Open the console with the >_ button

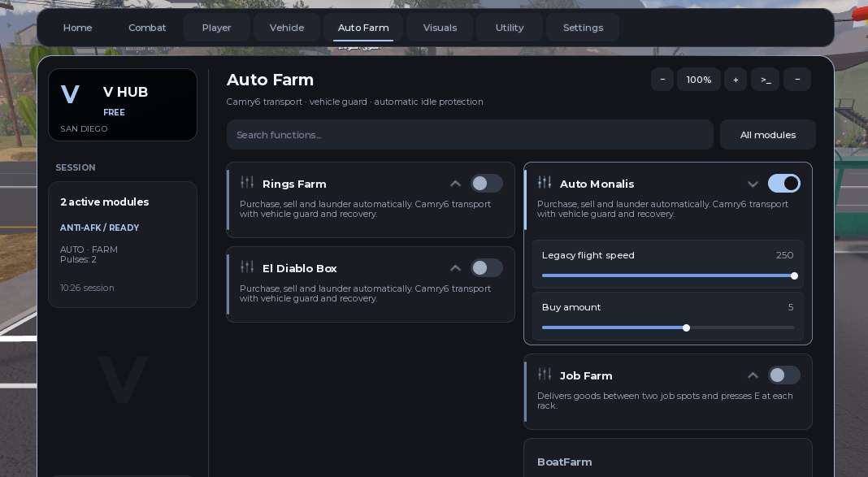point(766,80)
